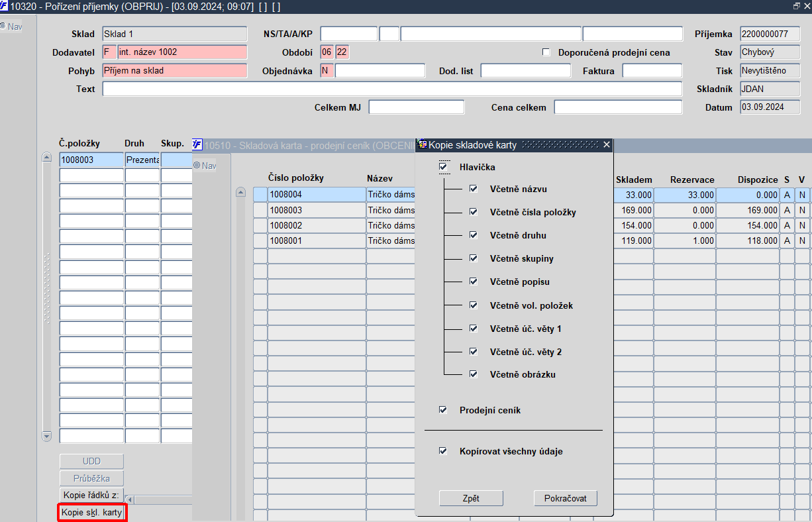Uncheck the Hlavička checkbox
The height and width of the screenshot is (522, 812).
point(444,167)
